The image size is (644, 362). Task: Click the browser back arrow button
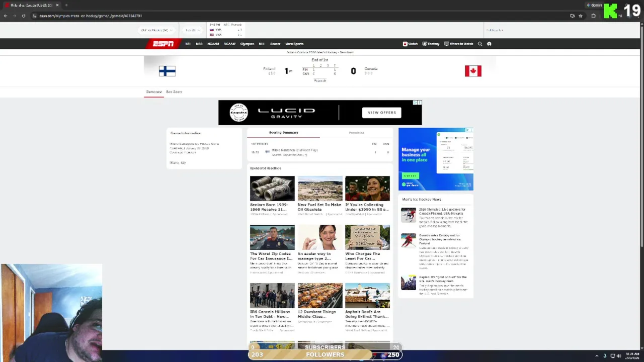point(6,16)
